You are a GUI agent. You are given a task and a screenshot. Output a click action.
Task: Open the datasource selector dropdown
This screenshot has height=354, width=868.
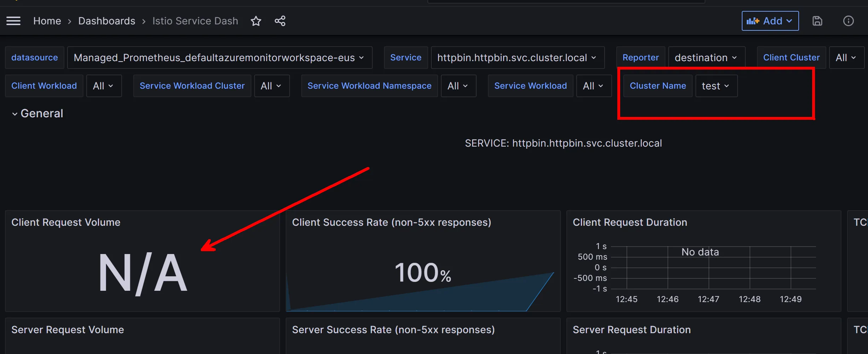219,58
